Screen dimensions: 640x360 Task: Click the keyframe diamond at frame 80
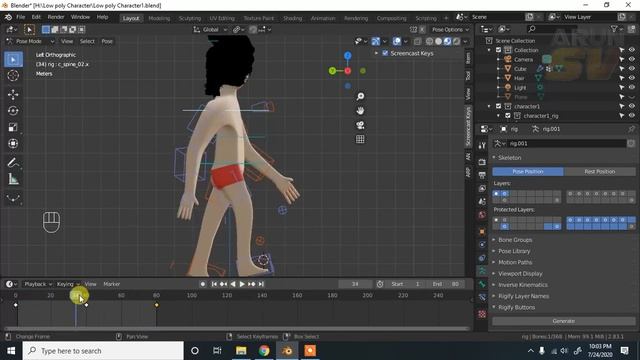[x=156, y=305]
